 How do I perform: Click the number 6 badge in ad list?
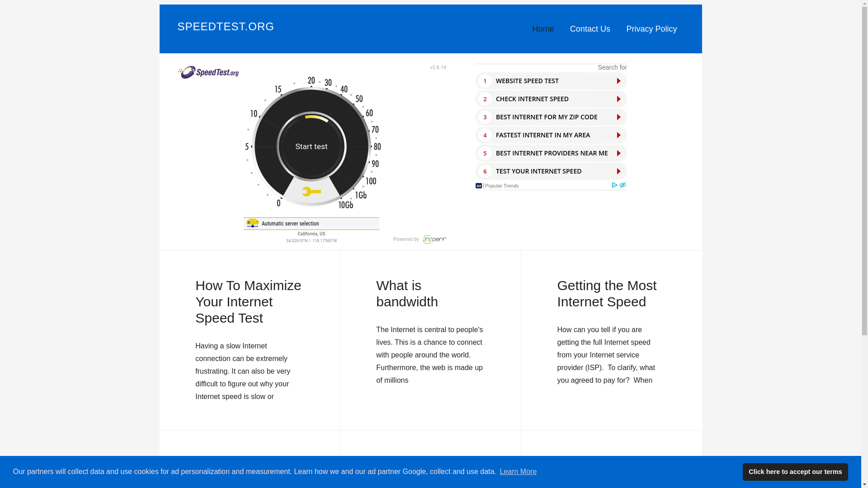[x=485, y=171]
